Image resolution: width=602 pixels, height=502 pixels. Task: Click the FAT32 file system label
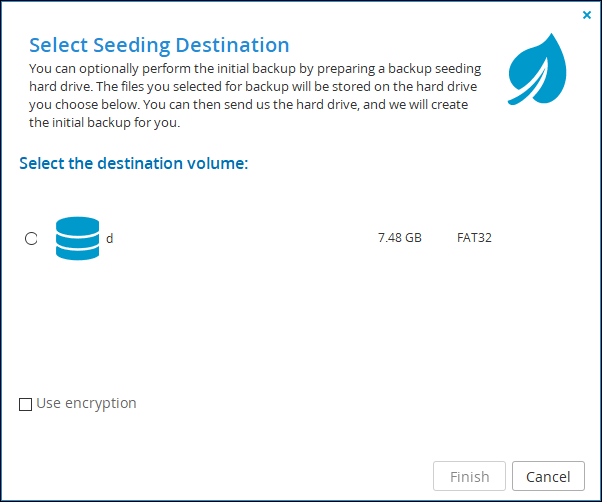474,238
